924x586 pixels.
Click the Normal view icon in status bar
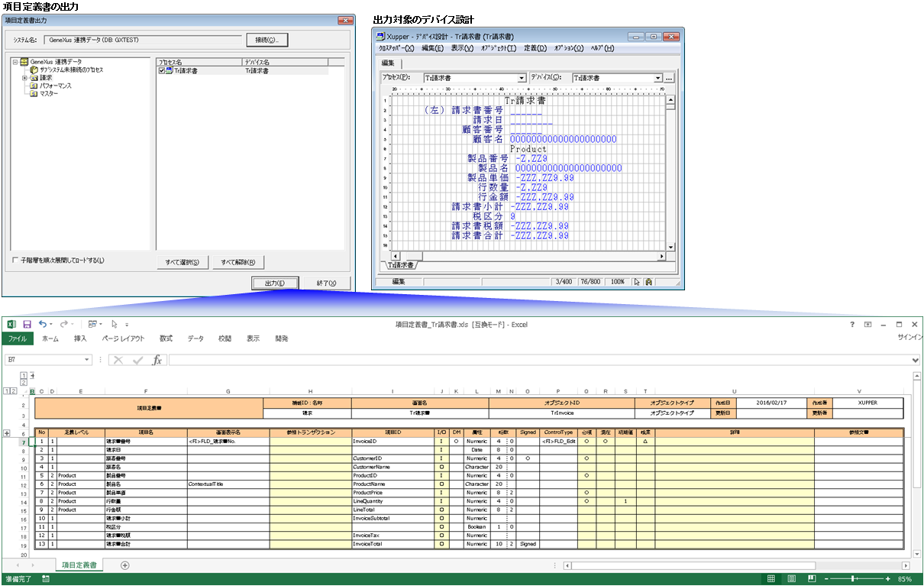[771, 578]
